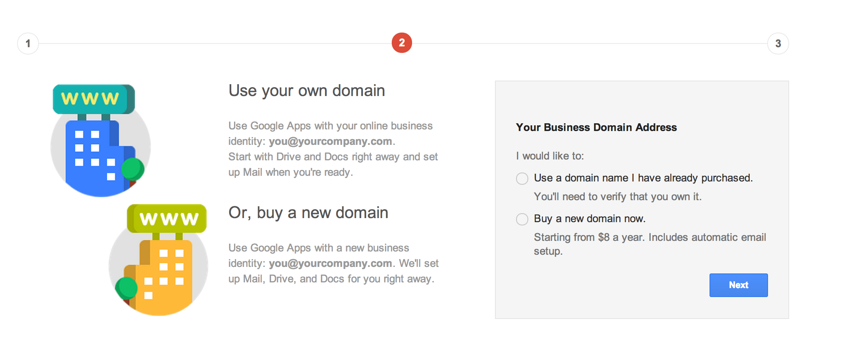The image size is (868, 354).
Task: Click the 'Use your own domain' heading
Action: point(307,91)
